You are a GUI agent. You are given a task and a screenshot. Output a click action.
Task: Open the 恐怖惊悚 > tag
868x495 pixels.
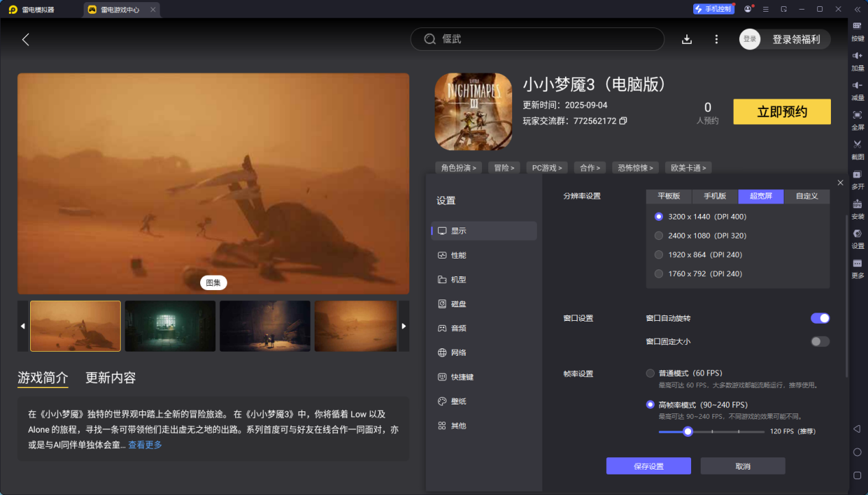[636, 167]
